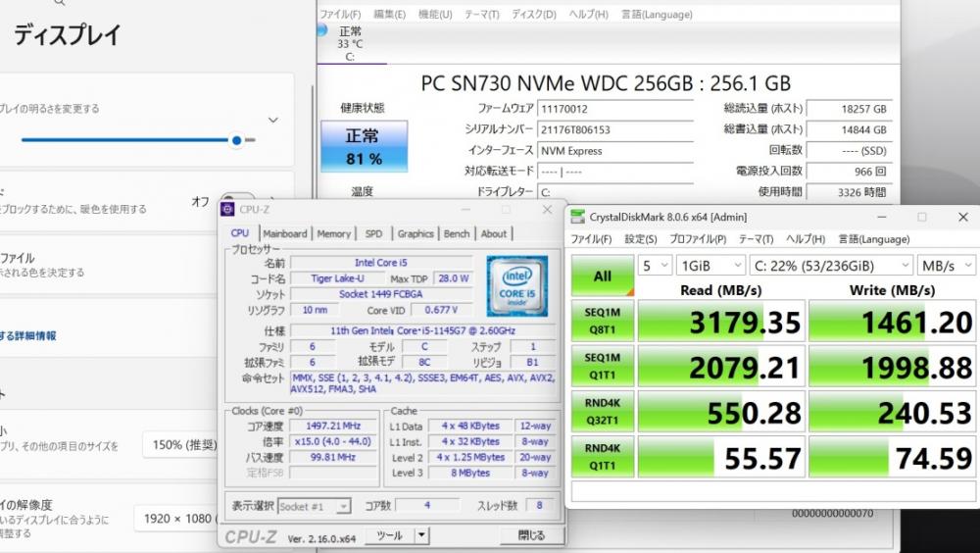Viewport: 980px width, 553px height.
Task: Click the blue health status circle in CrystalDiskInfo
Action: [321, 30]
